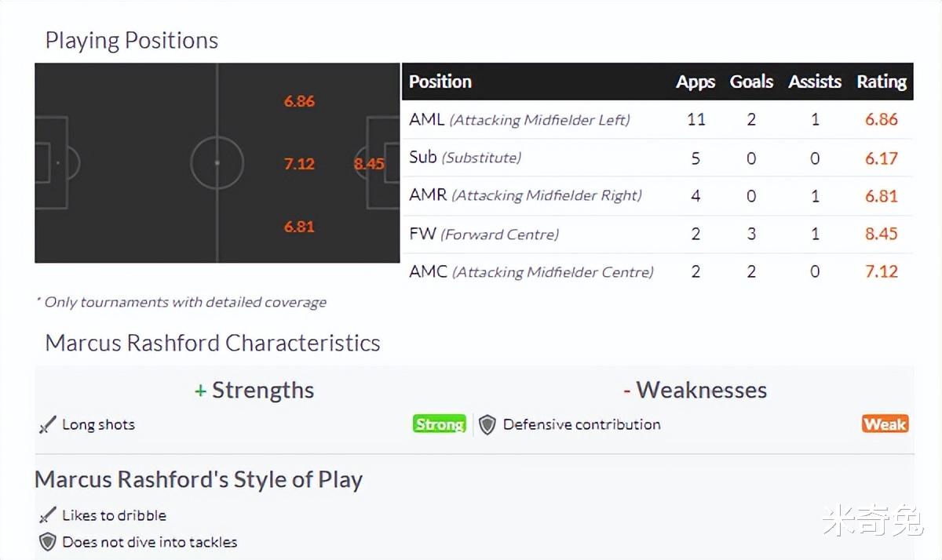Click the green Strong badge
The height and width of the screenshot is (560, 942).
click(440, 424)
